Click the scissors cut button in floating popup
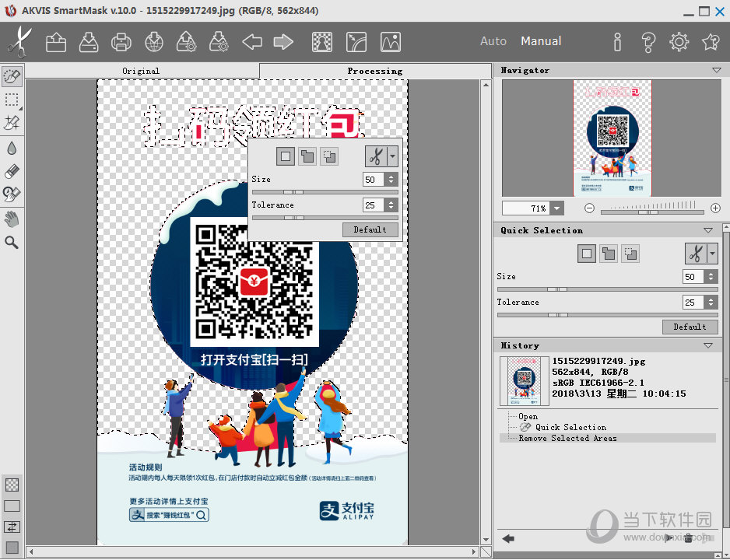Screen dimensions: 730x560 376,156
